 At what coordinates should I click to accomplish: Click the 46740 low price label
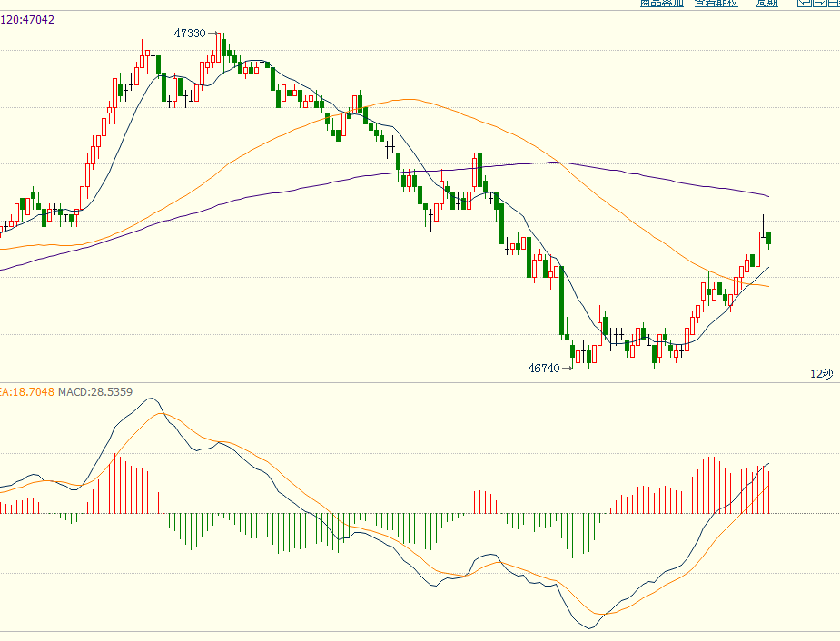tap(544, 368)
